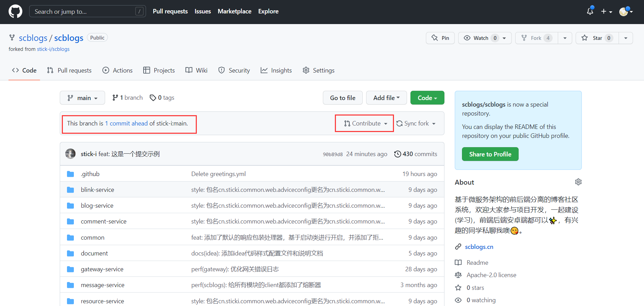Open the scblogs owner link
This screenshot has height=306, width=644.
pos(33,38)
